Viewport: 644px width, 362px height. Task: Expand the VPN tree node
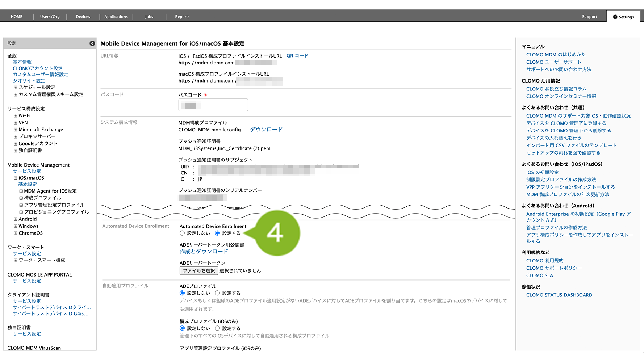click(16, 123)
